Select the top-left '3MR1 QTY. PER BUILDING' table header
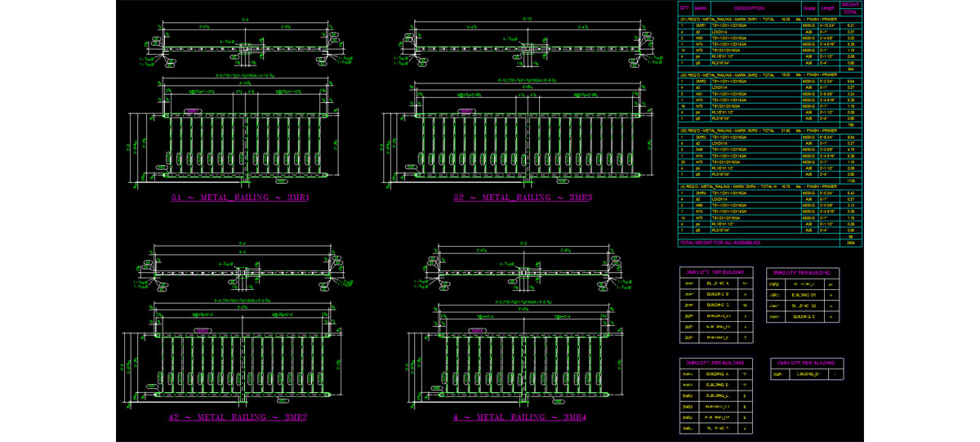Image resolution: width=980 pixels, height=442 pixels. [x=715, y=272]
